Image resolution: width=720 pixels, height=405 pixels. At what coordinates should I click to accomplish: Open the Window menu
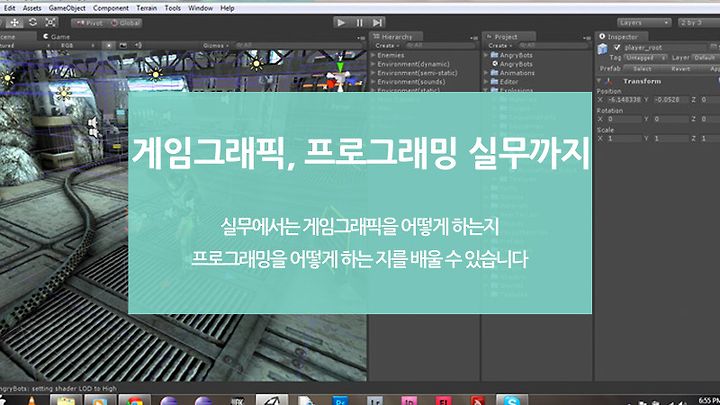point(201,8)
